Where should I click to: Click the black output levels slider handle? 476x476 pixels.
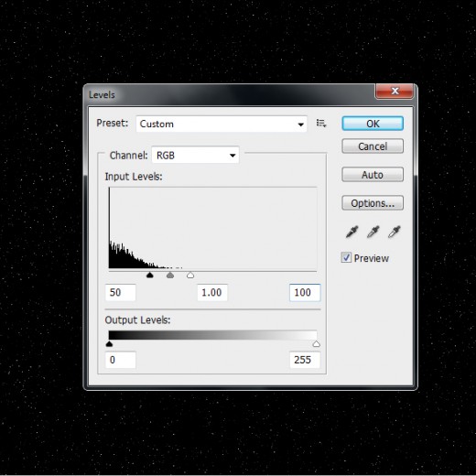[x=109, y=344]
